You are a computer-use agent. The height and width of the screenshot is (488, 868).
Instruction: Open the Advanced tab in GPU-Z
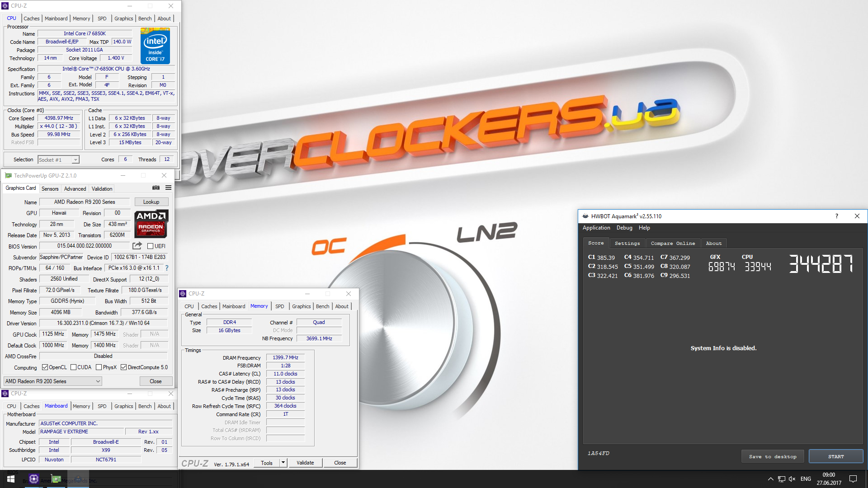75,189
